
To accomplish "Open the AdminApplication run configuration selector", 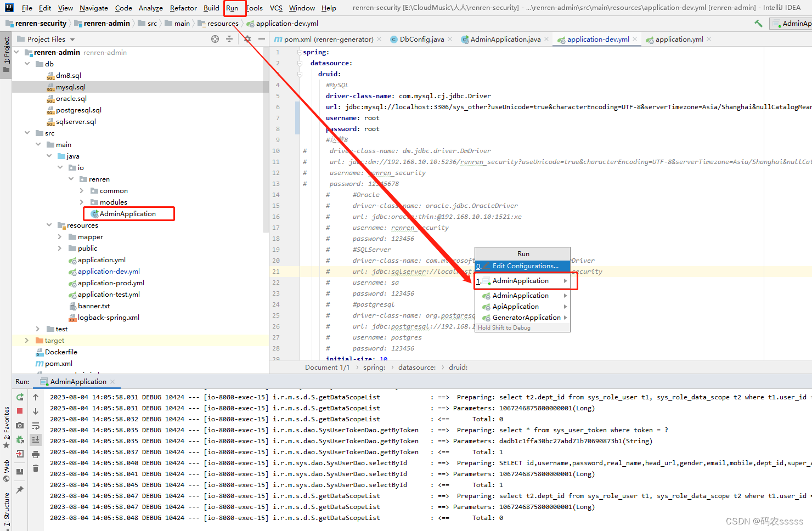I will (x=791, y=23).
